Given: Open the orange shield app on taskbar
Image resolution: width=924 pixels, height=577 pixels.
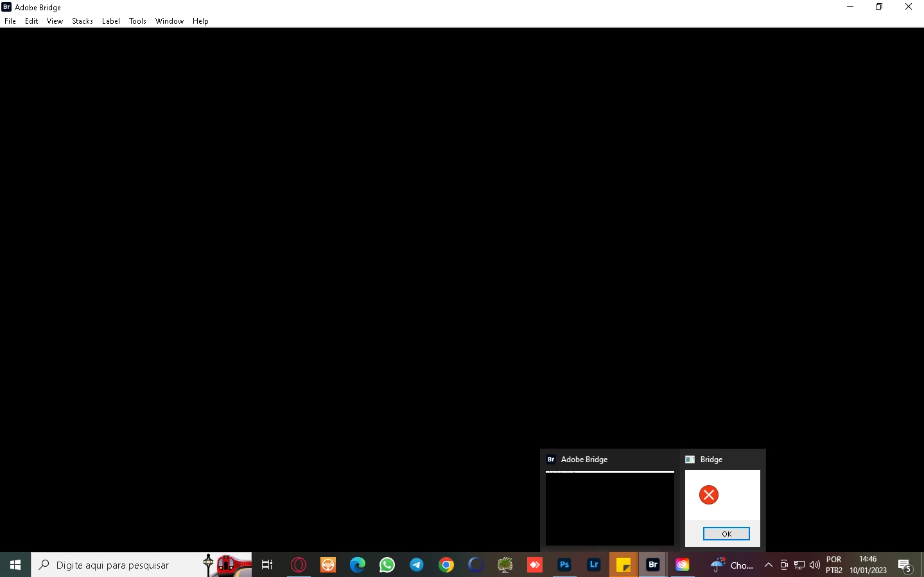Looking at the screenshot, I should [328, 565].
